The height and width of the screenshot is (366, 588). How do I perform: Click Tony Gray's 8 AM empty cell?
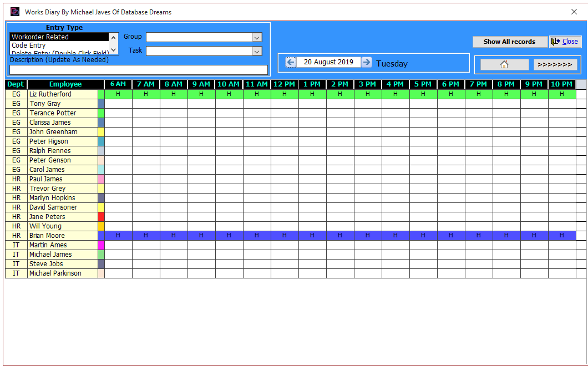tap(174, 104)
